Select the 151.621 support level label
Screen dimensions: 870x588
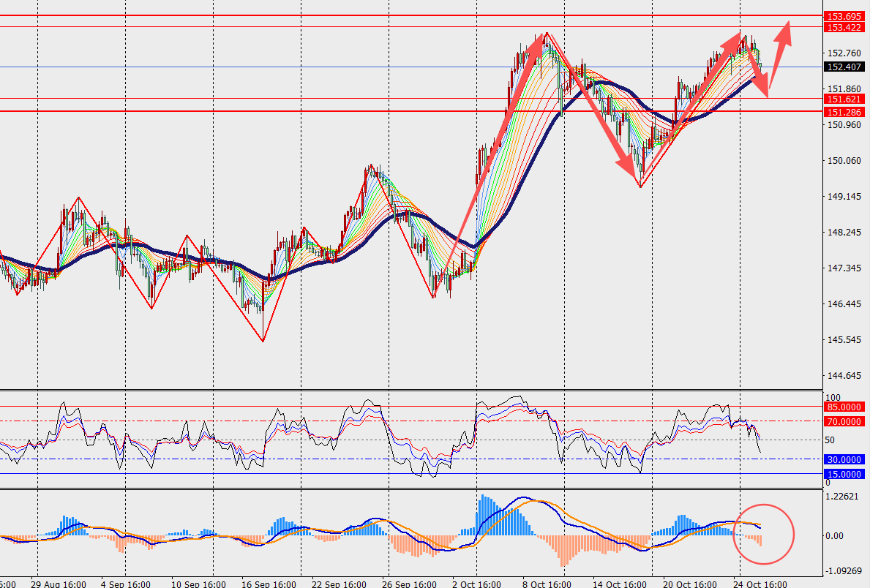coord(845,99)
